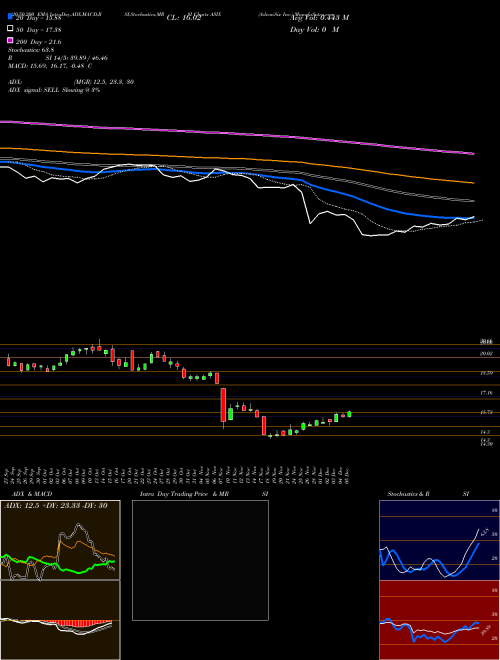Select the '200 Day - 21.6' label
Viewport: 500px width, 660px height.
click(x=38, y=41)
